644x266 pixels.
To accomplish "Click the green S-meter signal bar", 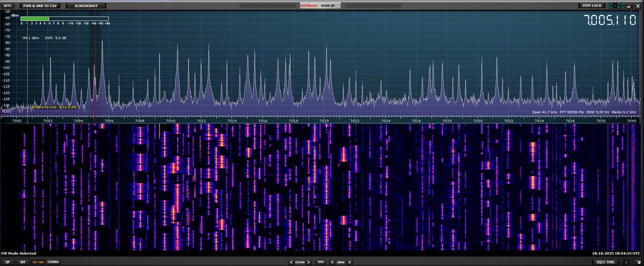I will point(35,19).
